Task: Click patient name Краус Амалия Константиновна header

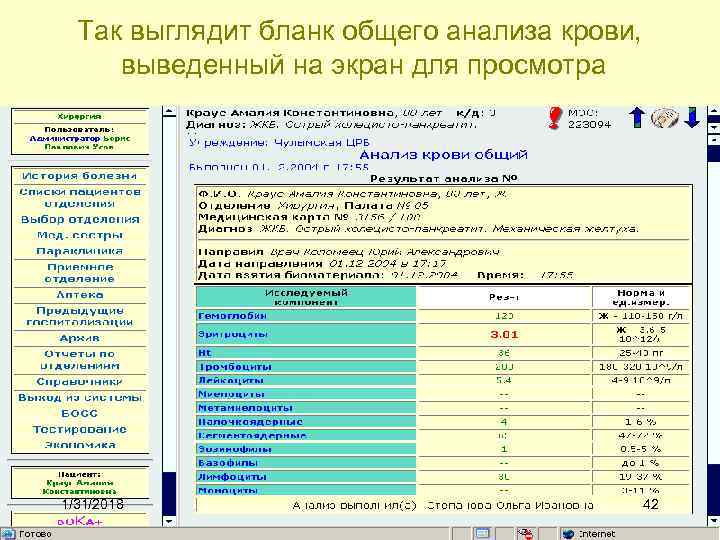Action: [289, 113]
